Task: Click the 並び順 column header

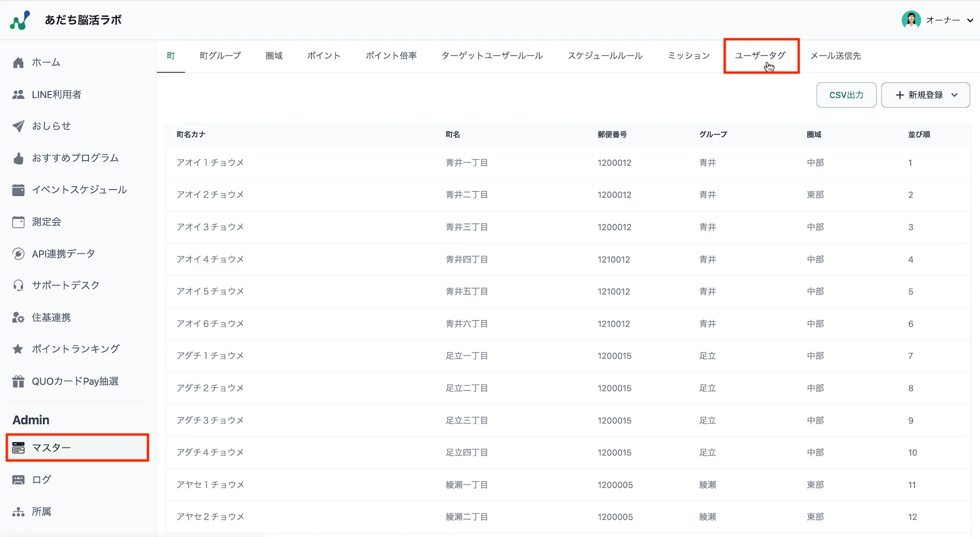Action: (x=919, y=134)
